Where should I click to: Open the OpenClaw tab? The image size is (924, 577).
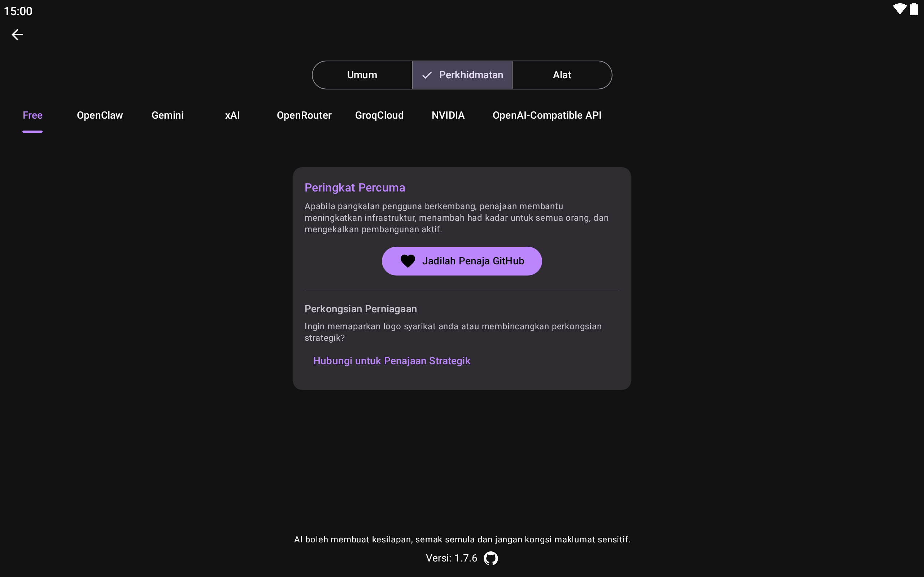coord(100,115)
